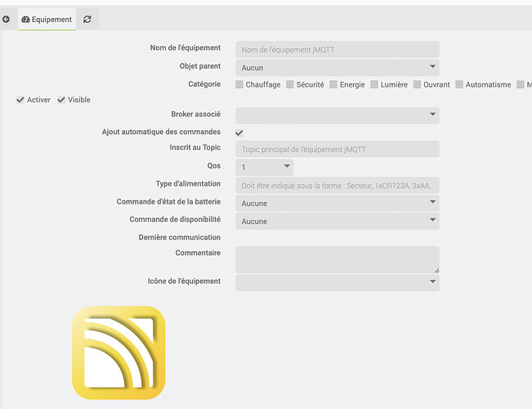This screenshot has height=409, width=532.
Task: Focus the Inscrit au Topic field
Action: (337, 149)
